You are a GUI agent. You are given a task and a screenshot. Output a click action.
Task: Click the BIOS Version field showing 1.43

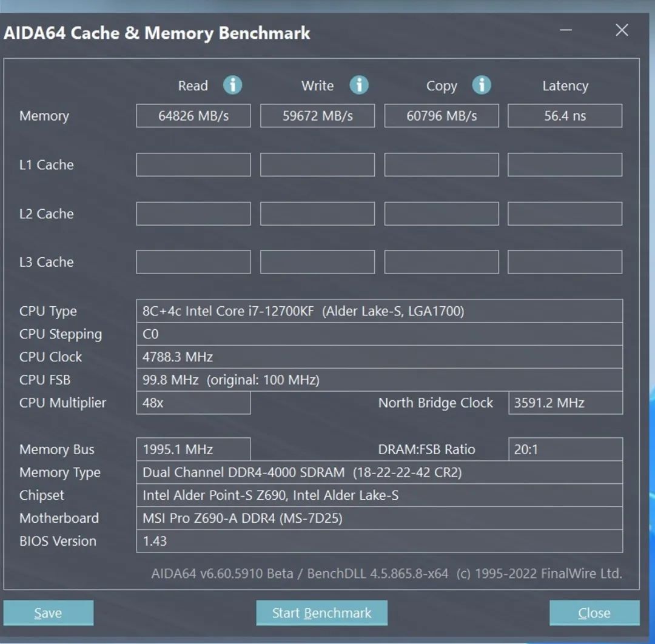(x=380, y=541)
